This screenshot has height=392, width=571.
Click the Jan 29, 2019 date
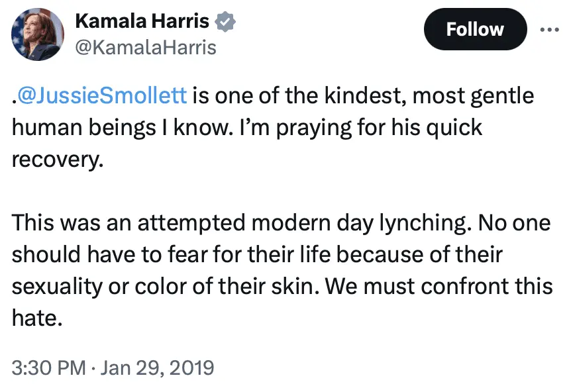pyautogui.click(x=158, y=366)
